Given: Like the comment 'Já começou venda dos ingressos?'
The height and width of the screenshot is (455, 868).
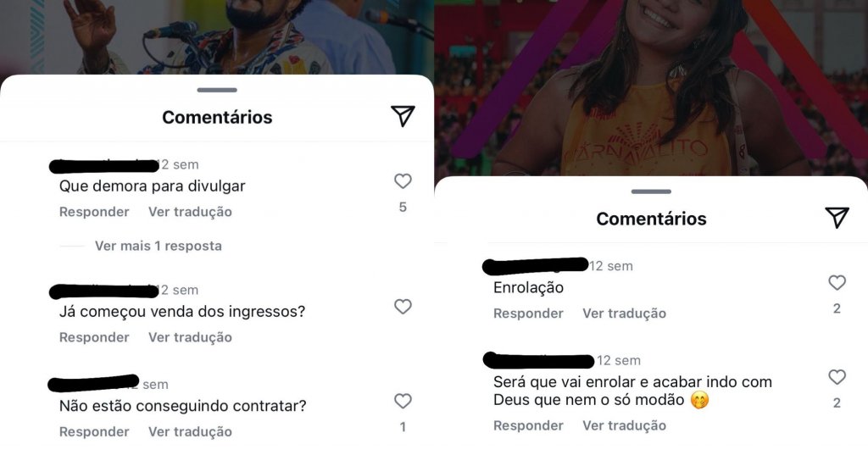Looking at the screenshot, I should (403, 306).
